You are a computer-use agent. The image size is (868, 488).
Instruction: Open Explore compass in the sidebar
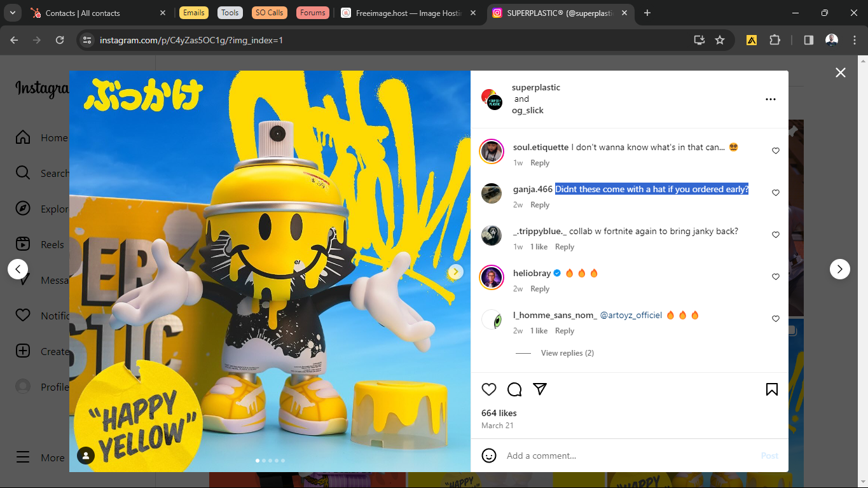click(42, 209)
